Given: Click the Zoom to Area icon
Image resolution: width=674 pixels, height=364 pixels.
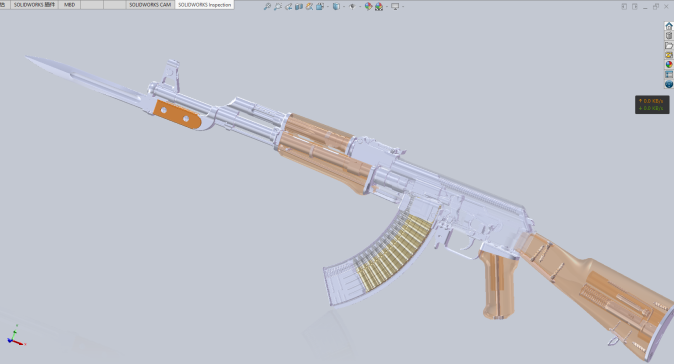Looking at the screenshot, I should pos(278,6).
